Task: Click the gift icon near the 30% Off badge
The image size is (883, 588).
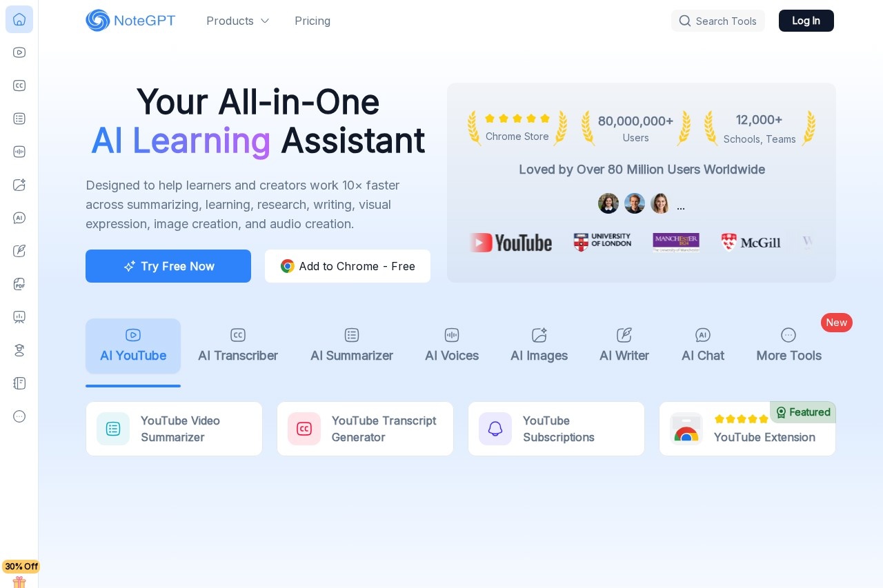Action: pos(19,582)
